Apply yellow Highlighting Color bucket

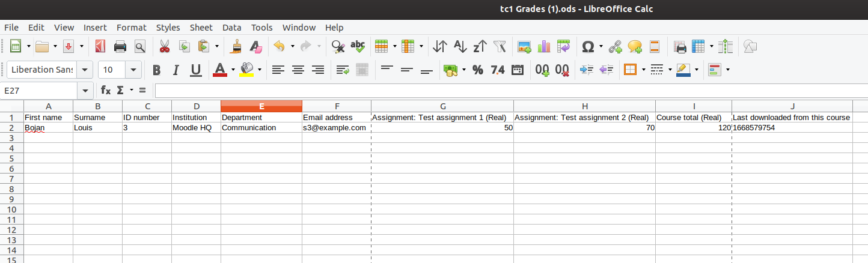(246, 70)
